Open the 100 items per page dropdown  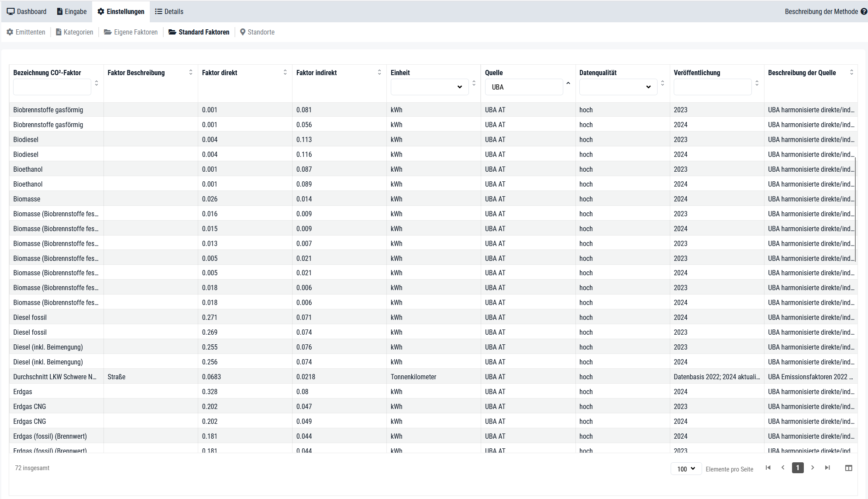[686, 469]
